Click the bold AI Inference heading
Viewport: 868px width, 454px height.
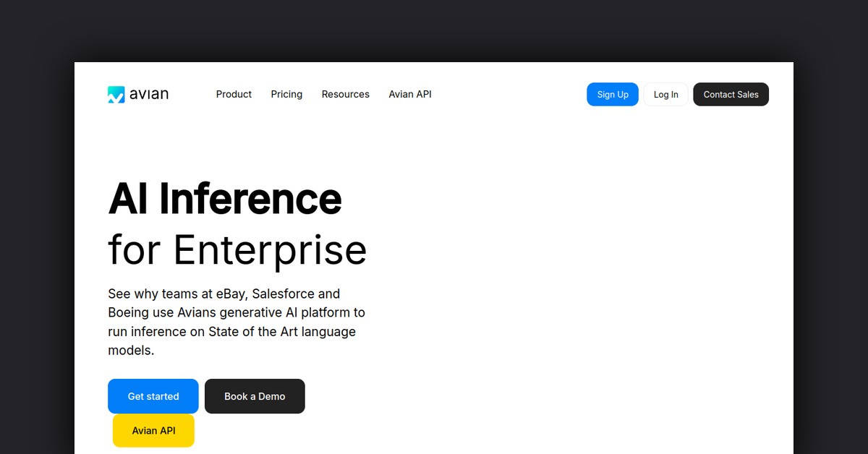point(224,199)
